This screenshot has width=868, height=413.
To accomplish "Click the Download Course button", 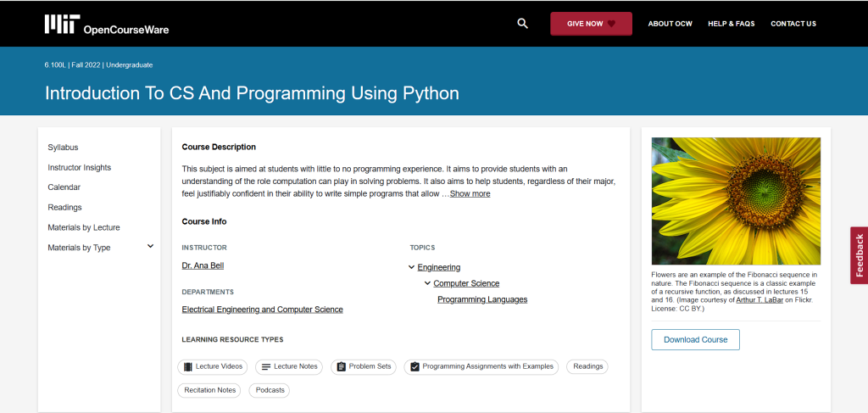I will pos(695,339).
